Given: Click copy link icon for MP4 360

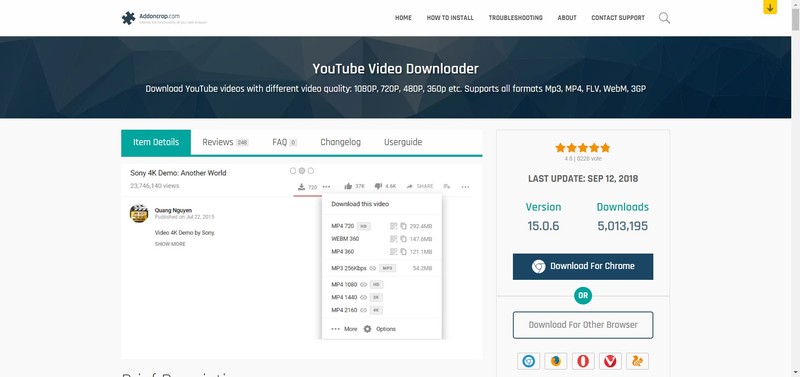Looking at the screenshot, I should [403, 252].
